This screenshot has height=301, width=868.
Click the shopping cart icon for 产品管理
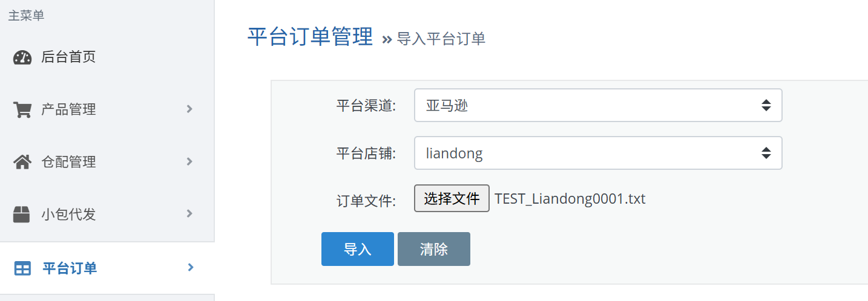point(22,110)
